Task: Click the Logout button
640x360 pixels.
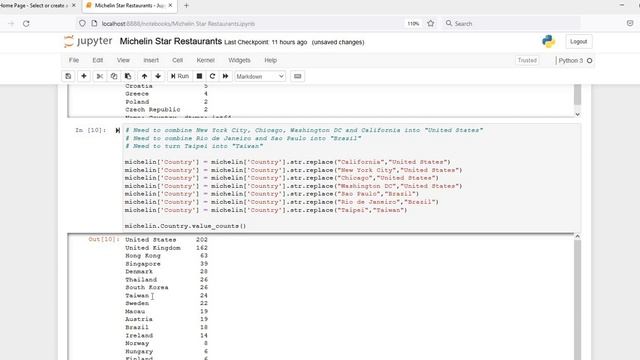Action: (x=578, y=42)
